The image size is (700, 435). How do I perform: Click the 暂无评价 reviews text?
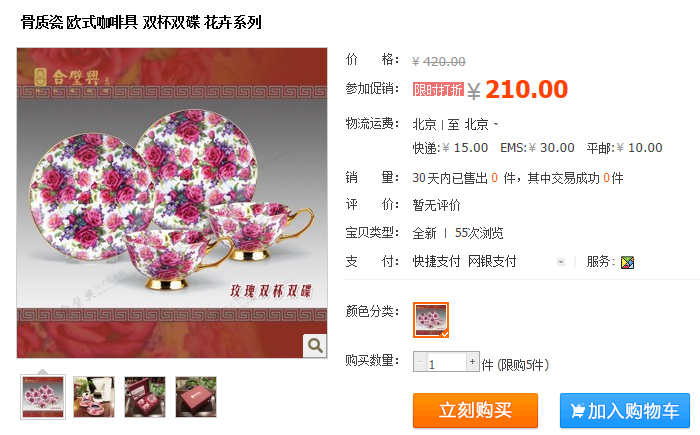(436, 205)
